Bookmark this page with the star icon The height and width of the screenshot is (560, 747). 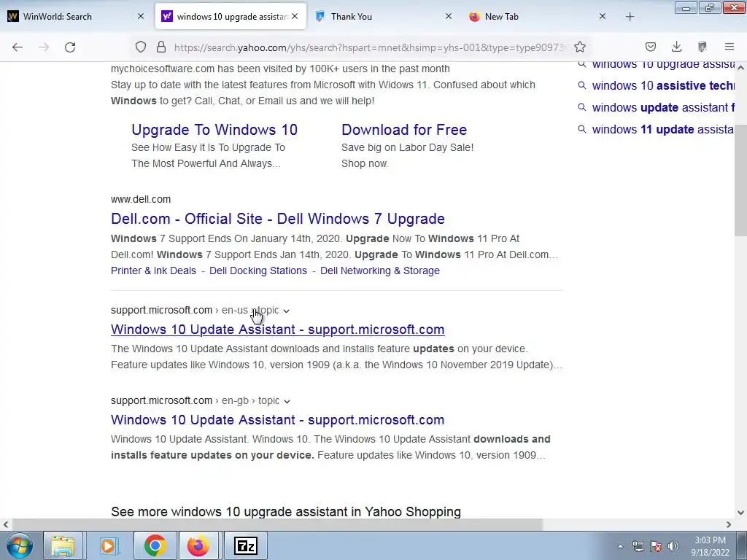(x=580, y=47)
